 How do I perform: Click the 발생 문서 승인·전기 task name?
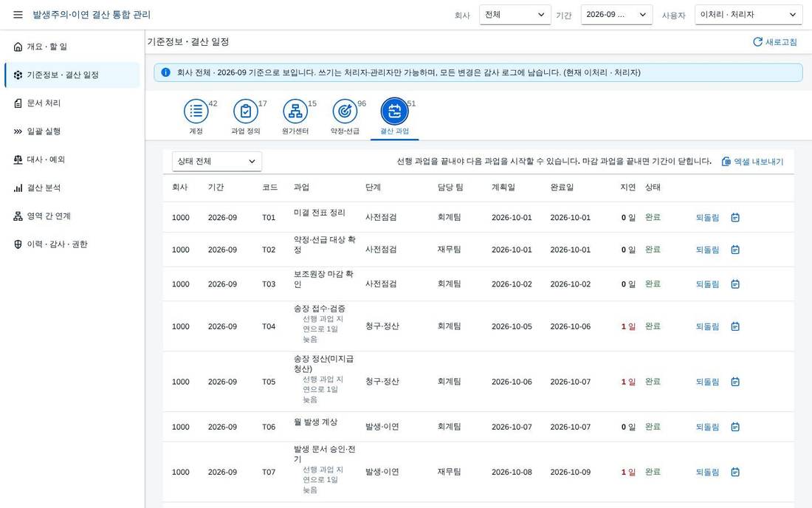[325, 454]
